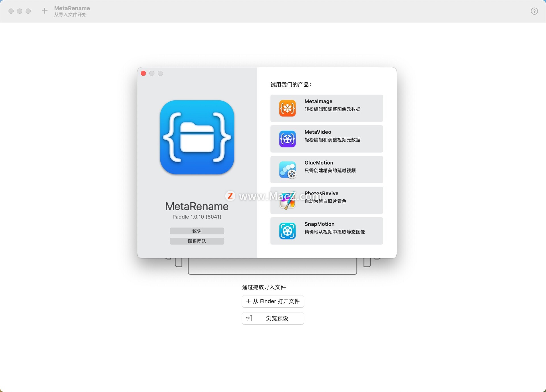Click the 致谢 button
Image resolution: width=546 pixels, height=392 pixels.
coord(197,231)
